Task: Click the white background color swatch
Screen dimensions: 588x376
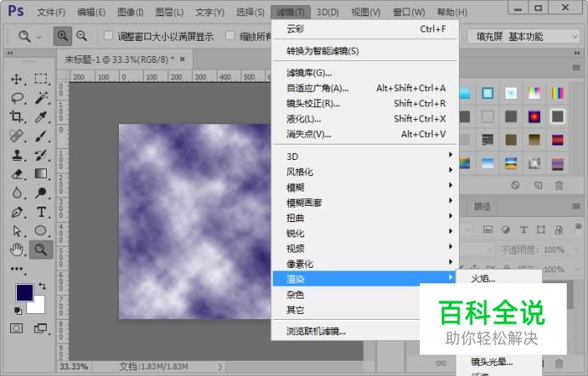Action: pos(38,308)
